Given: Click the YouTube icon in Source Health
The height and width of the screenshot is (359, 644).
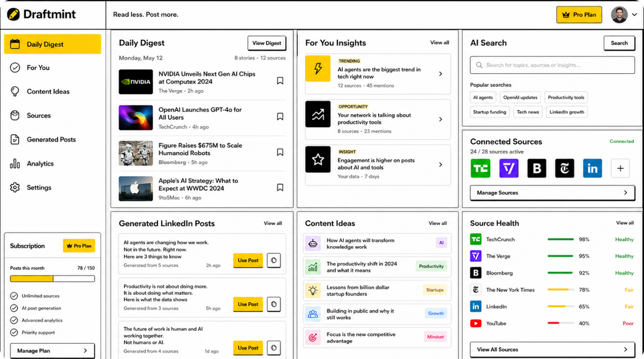Looking at the screenshot, I should [475, 323].
